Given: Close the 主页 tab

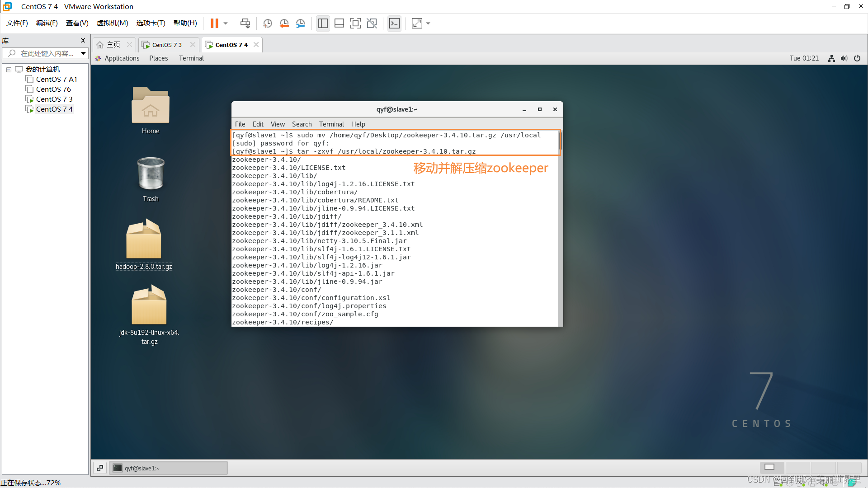Looking at the screenshot, I should pyautogui.click(x=129, y=44).
